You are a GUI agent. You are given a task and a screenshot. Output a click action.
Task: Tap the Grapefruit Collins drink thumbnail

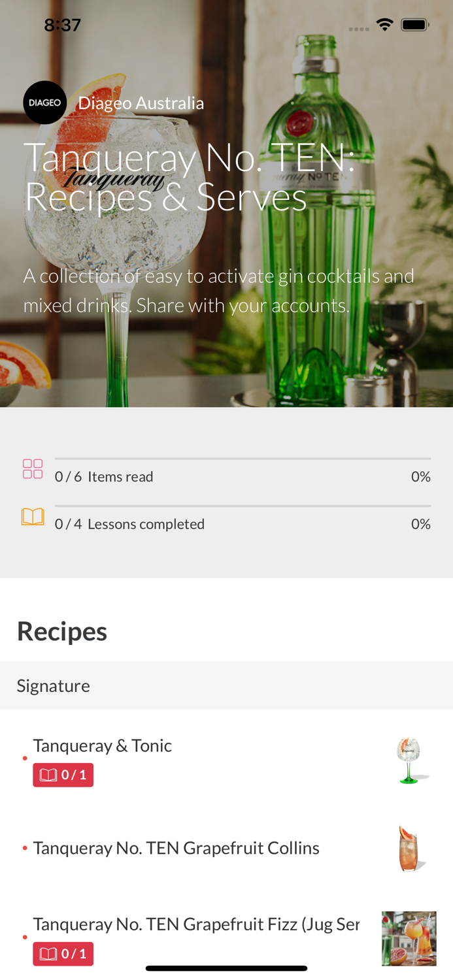pos(409,848)
